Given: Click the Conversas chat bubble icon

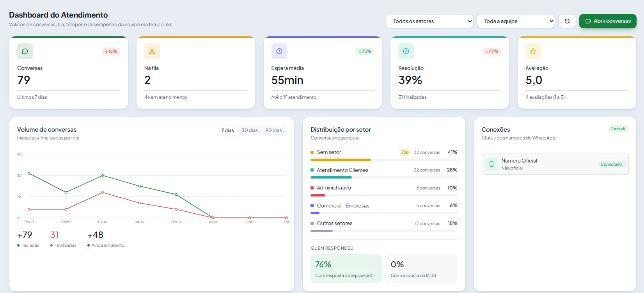Looking at the screenshot, I should click(x=25, y=51).
